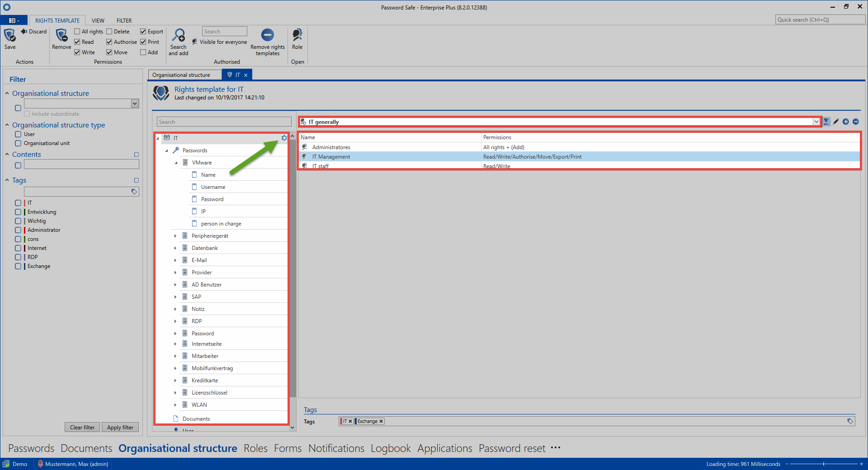Screen dimensions: 868x470
Task: Open the Logbook module
Action: pos(391,448)
